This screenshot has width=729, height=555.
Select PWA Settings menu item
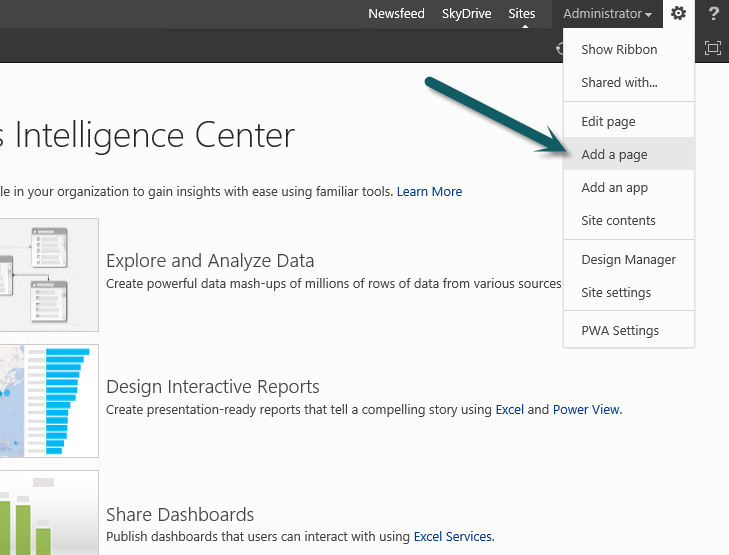point(620,331)
